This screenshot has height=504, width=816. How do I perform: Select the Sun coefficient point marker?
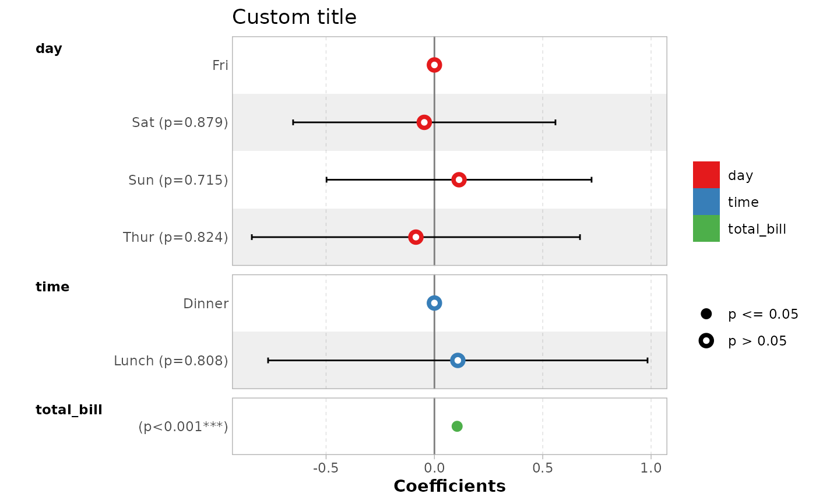459,179
